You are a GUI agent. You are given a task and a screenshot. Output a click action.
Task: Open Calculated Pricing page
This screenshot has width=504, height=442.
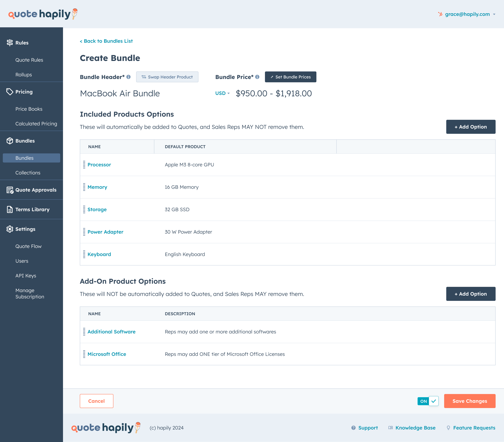pos(36,124)
